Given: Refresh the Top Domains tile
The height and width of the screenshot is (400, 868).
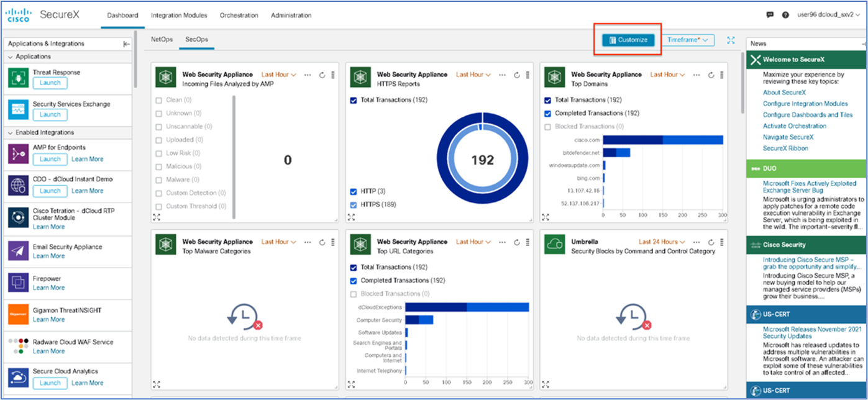Looking at the screenshot, I should tap(711, 75).
